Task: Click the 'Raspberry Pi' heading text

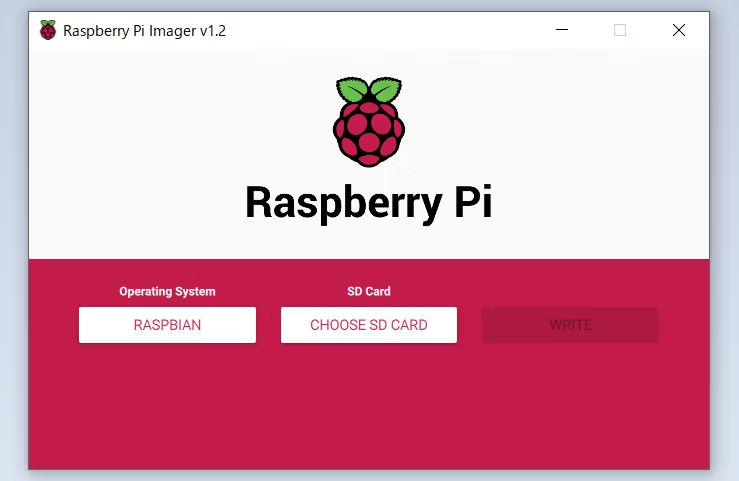Action: pyautogui.click(x=369, y=203)
